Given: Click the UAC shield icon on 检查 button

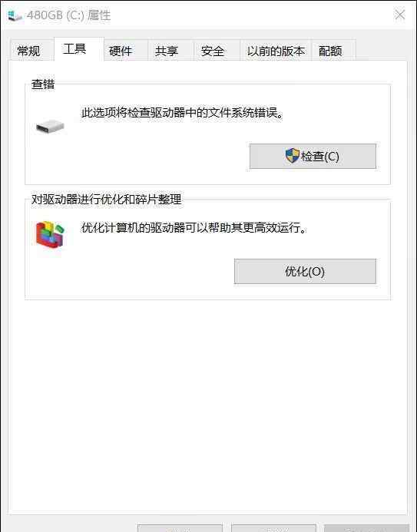Looking at the screenshot, I should [292, 156].
